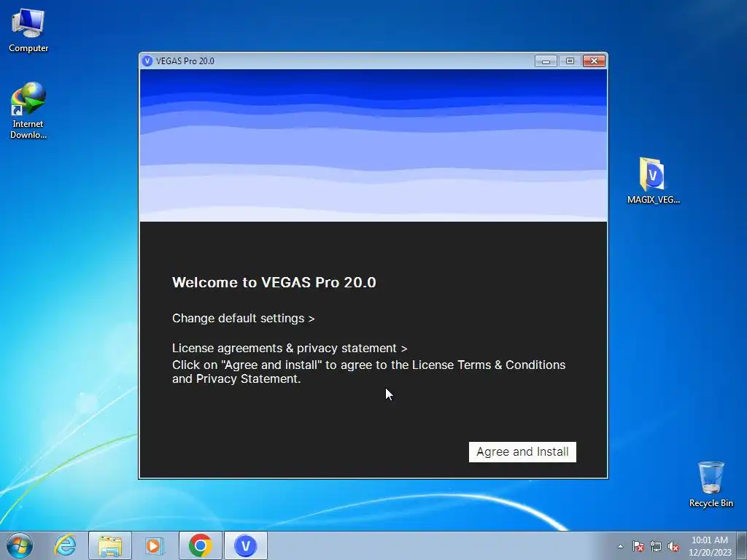Open Windows Media Player from taskbar
This screenshot has height=560, width=747.
tap(155, 545)
